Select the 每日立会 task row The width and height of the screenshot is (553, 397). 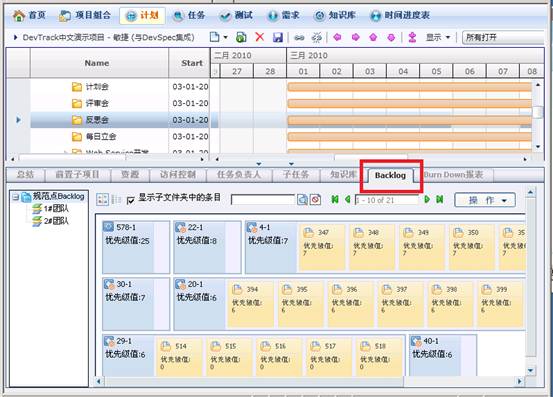[x=120, y=136]
